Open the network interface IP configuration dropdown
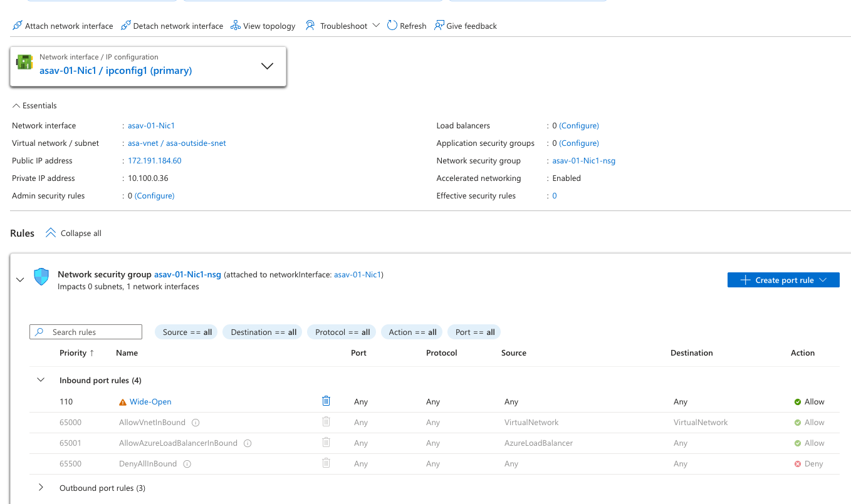The height and width of the screenshot is (504, 851). click(267, 66)
